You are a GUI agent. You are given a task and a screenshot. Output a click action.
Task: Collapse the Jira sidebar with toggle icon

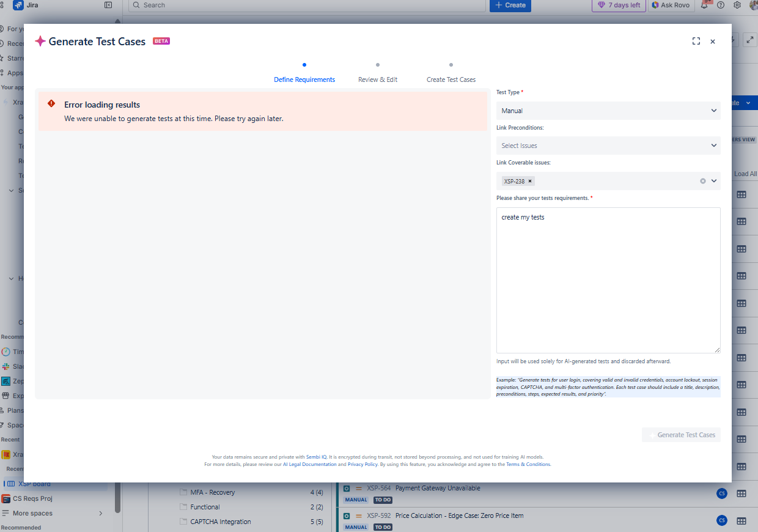pyautogui.click(x=108, y=5)
